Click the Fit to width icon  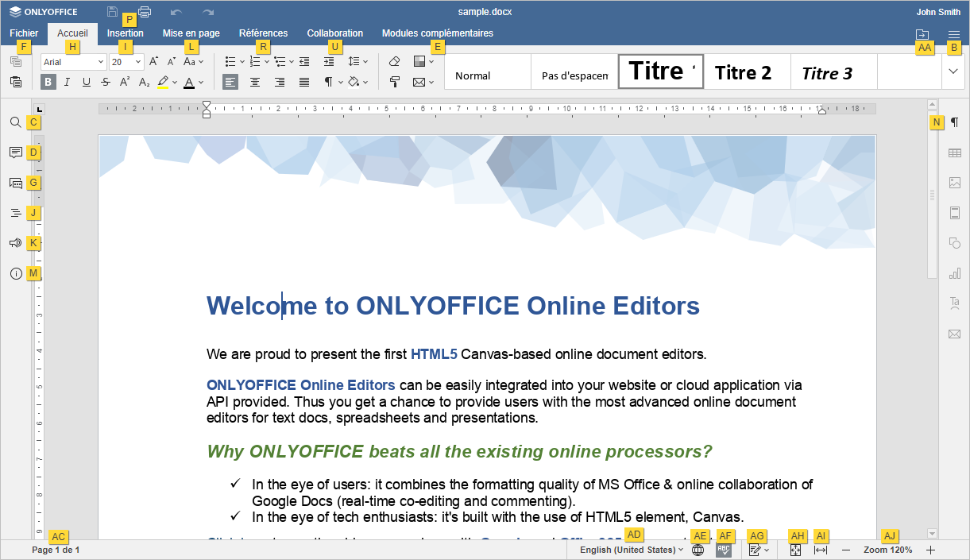pyautogui.click(x=821, y=550)
